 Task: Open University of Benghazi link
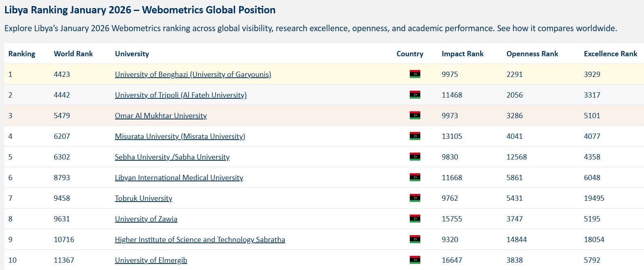coord(193,74)
